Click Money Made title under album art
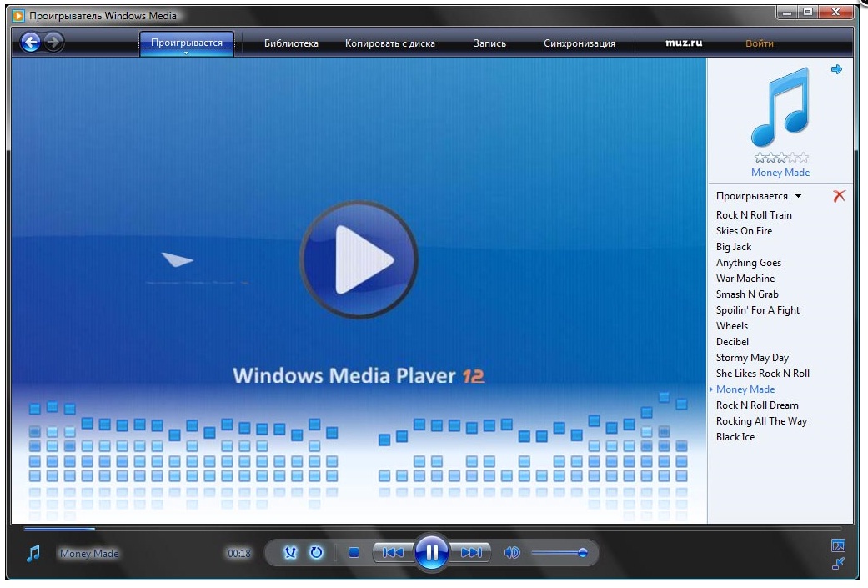 click(x=780, y=172)
